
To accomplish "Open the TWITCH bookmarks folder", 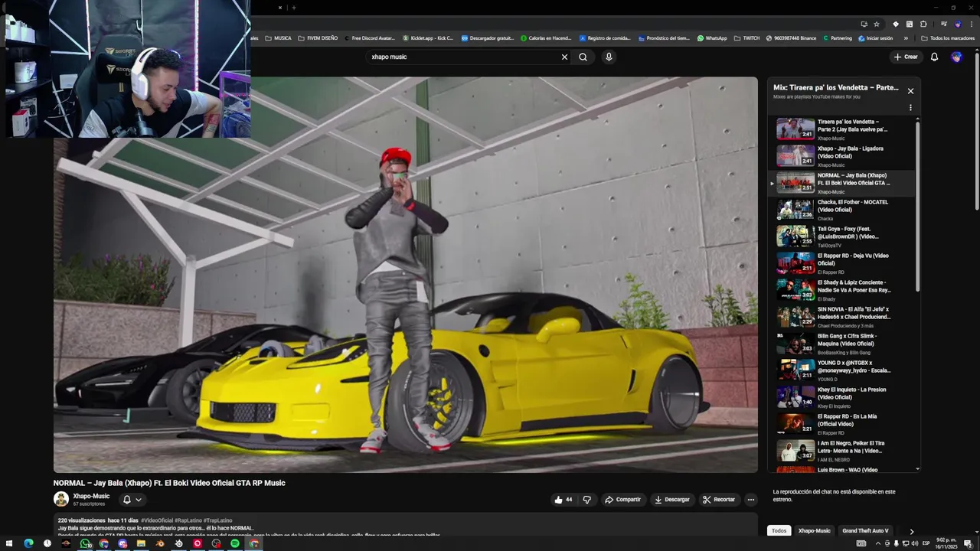I will click(746, 38).
